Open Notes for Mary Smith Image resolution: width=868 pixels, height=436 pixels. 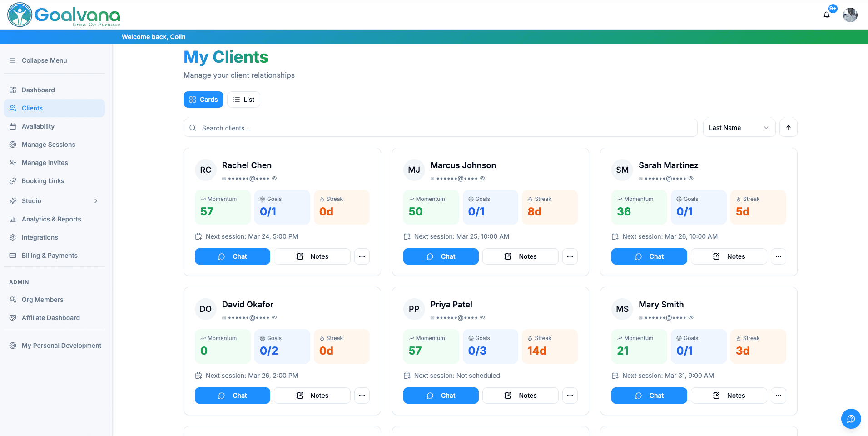tap(729, 396)
